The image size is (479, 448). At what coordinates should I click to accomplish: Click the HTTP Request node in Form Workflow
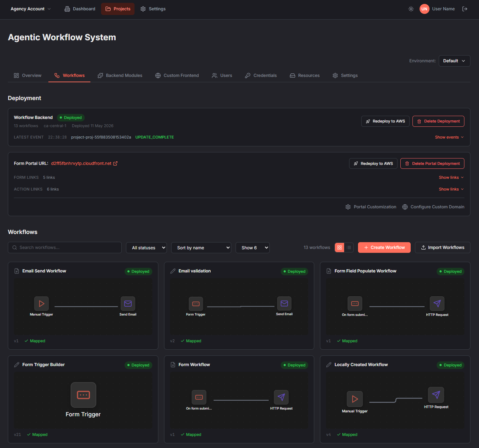[x=281, y=397]
